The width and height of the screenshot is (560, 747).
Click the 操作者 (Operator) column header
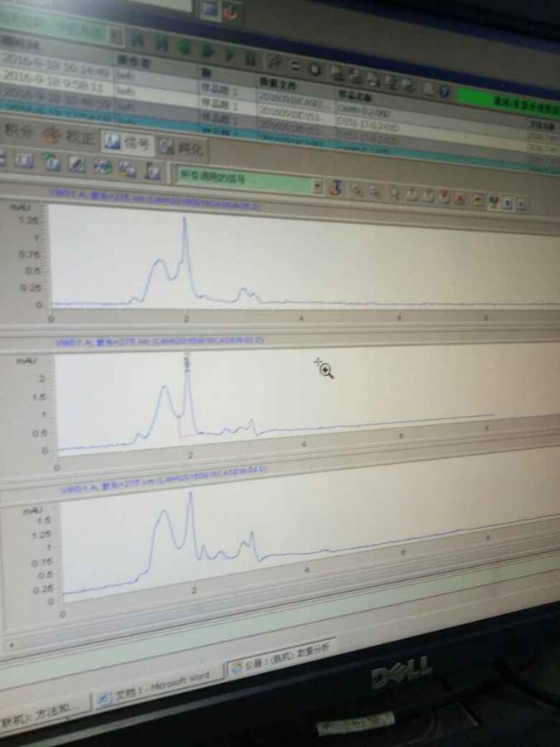134,62
